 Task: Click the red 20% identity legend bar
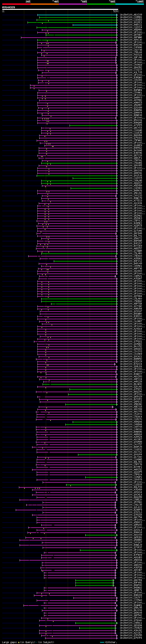[x=16, y=4]
